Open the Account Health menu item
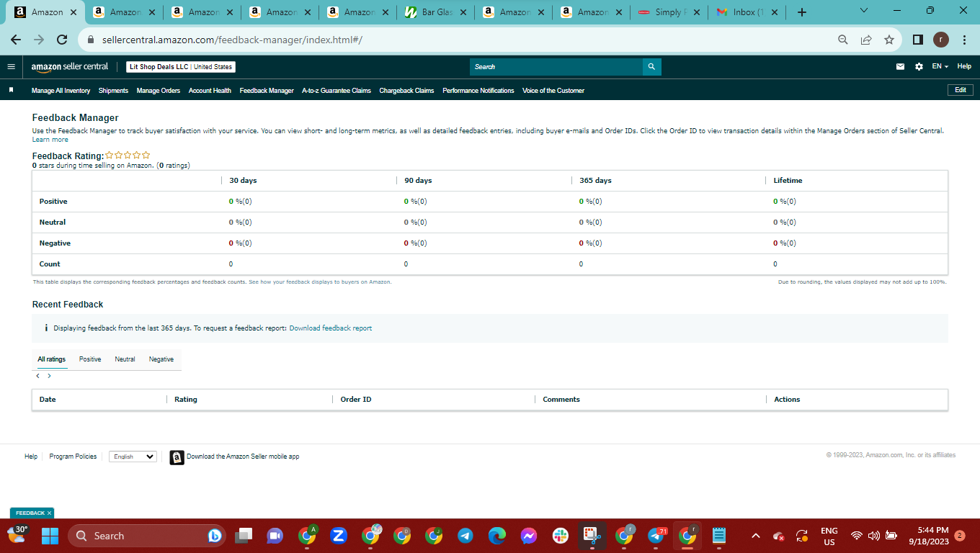 coord(210,91)
